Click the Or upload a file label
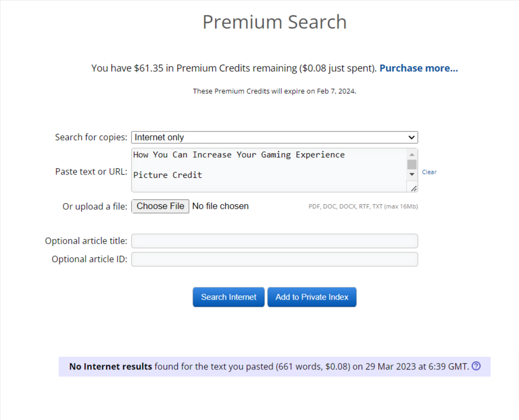Viewport: 519px width, 420px height. pyautogui.click(x=95, y=207)
